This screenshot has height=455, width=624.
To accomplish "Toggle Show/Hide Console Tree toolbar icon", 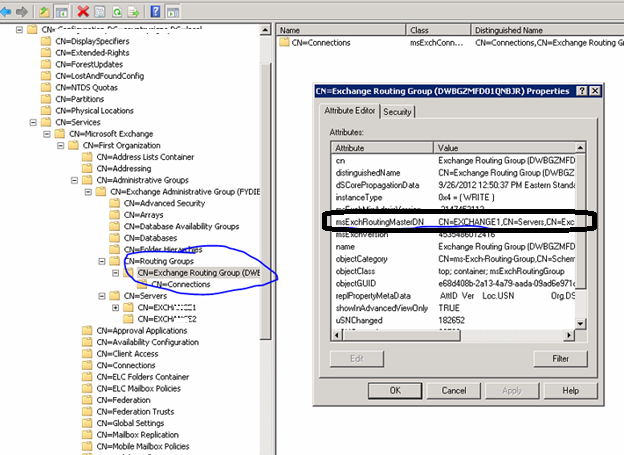I will (62, 12).
